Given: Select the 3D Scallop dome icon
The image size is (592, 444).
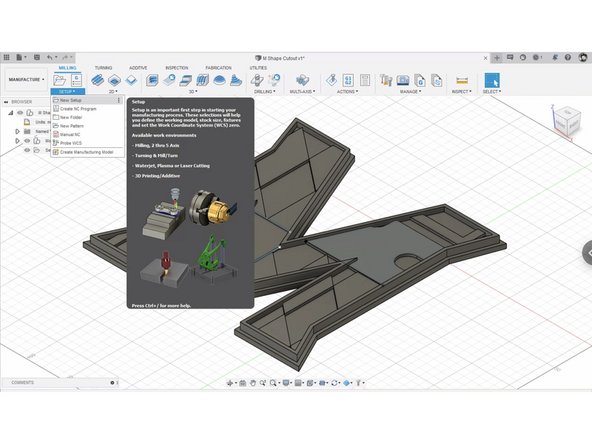Looking at the screenshot, I should (x=219, y=80).
